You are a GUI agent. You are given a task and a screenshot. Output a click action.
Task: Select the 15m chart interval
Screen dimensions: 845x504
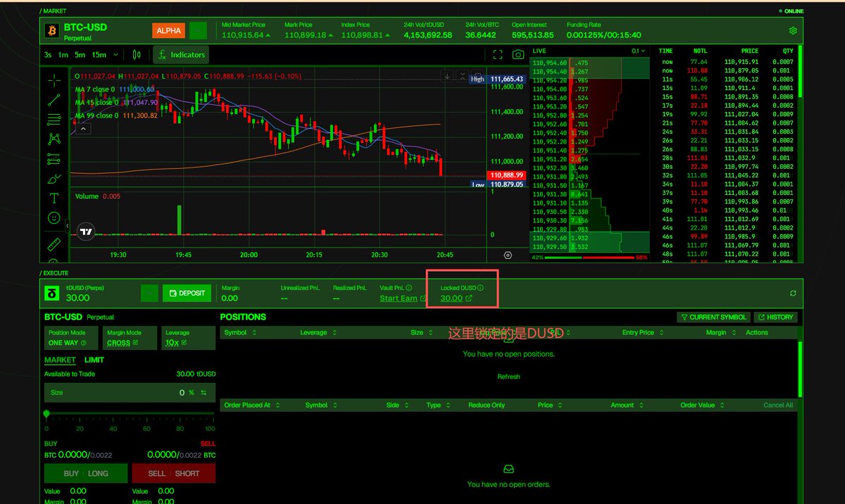(99, 54)
